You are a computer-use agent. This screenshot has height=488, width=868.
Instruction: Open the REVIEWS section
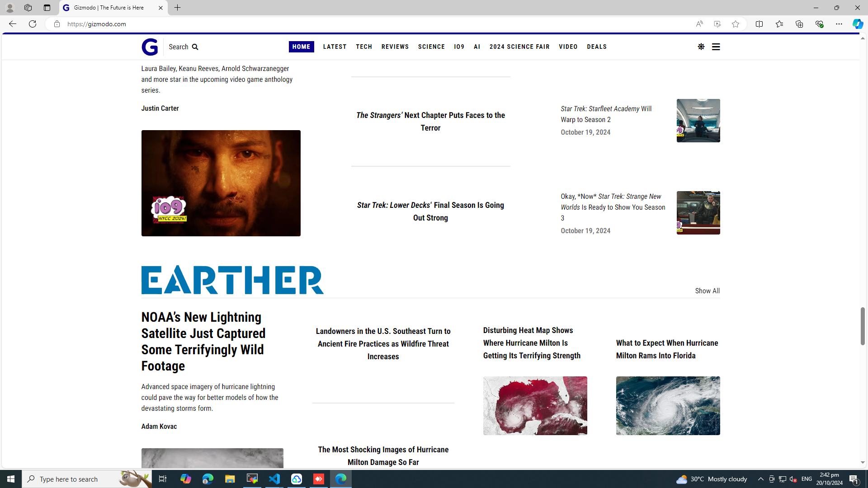click(x=395, y=47)
